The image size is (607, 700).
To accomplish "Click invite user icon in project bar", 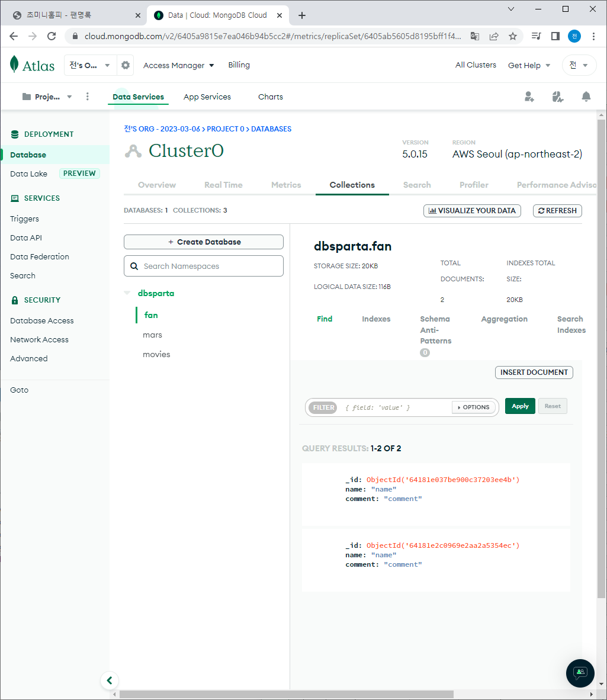I will click(x=529, y=97).
